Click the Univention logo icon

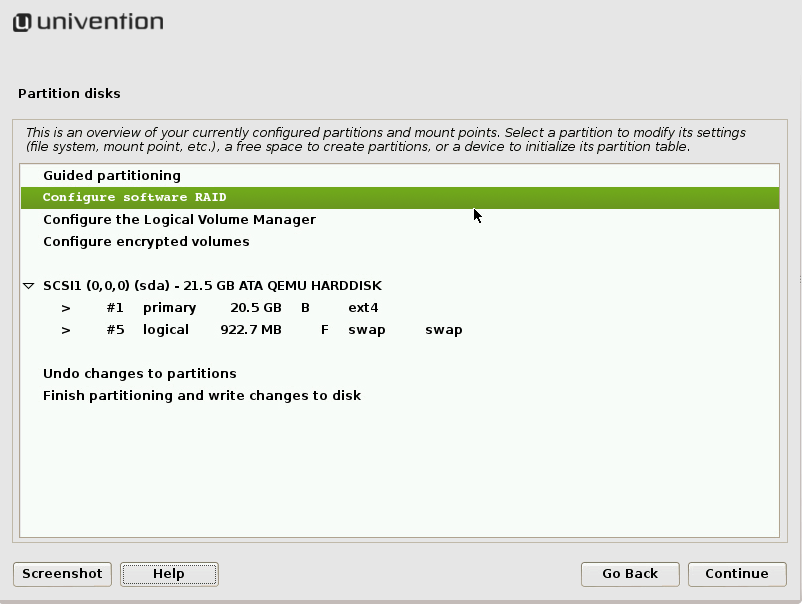[22, 22]
